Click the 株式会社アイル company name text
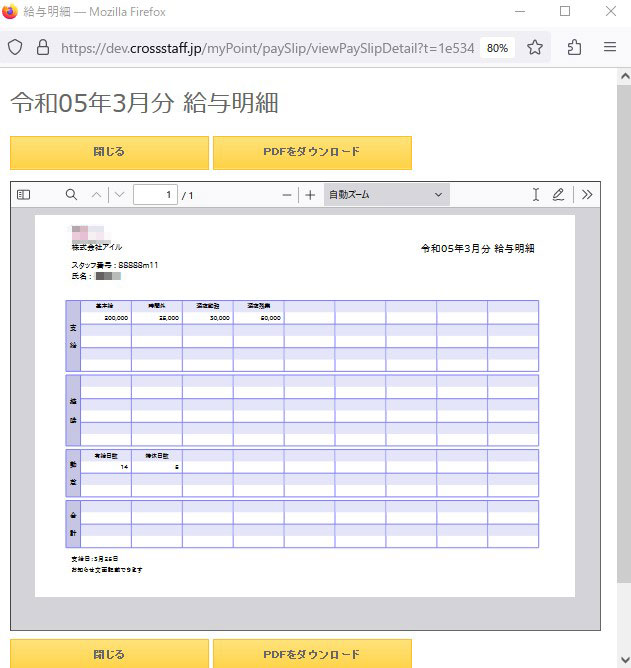Image resolution: width=631 pixels, height=668 pixels. (97, 247)
